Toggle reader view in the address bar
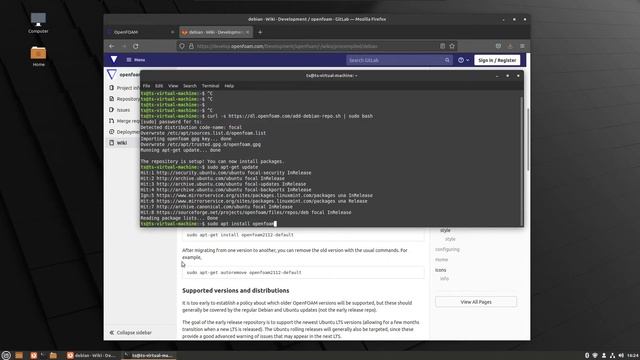This screenshot has height=360, width=640. pyautogui.click(x=442, y=46)
